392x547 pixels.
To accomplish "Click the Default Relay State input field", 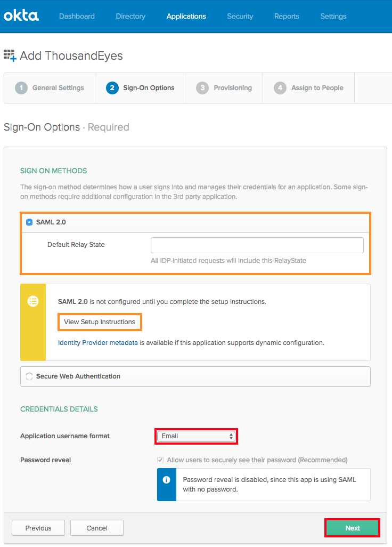I will 257,245.
